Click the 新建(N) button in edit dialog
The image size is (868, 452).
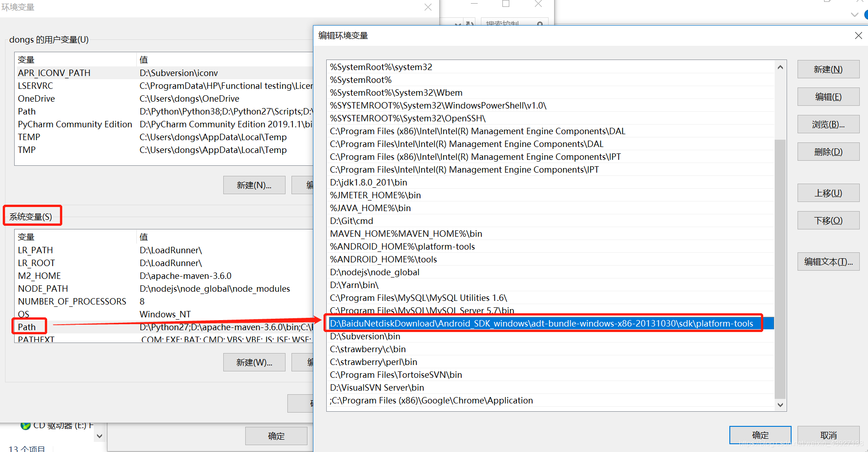[828, 70]
